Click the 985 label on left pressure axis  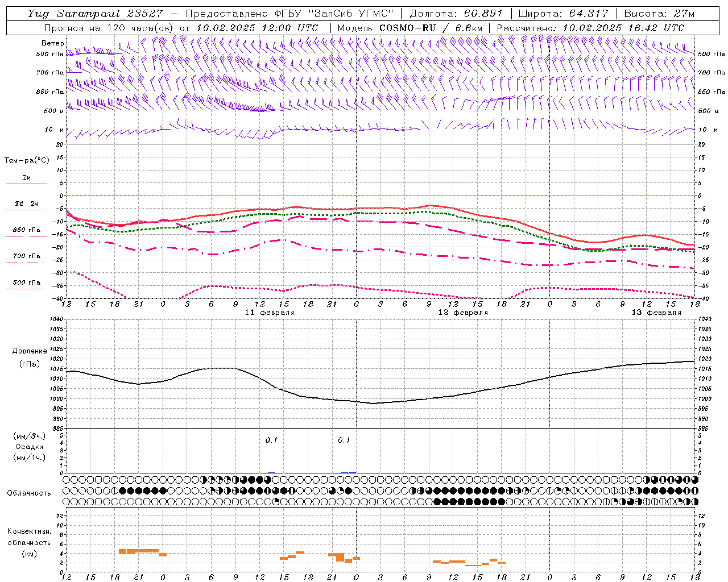(x=57, y=429)
